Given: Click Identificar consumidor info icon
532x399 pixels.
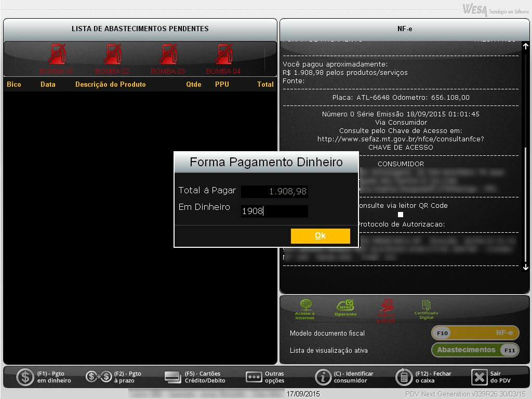Looking at the screenshot, I should 323,377.
